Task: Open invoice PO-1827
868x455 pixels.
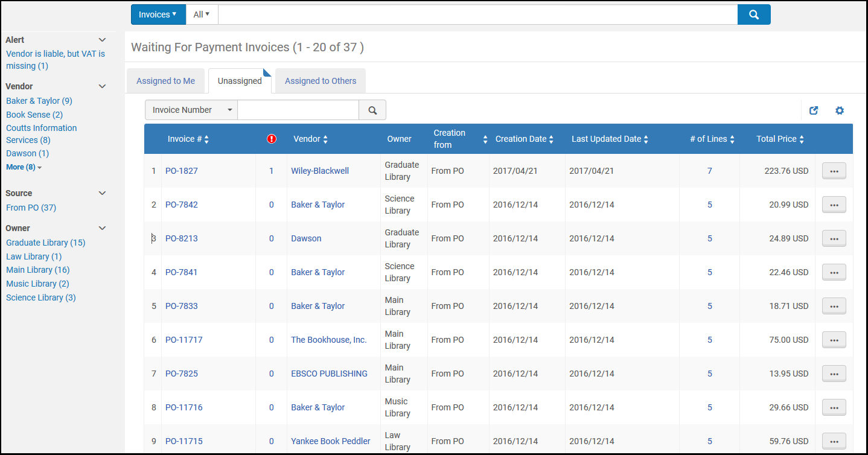Action: pyautogui.click(x=182, y=171)
